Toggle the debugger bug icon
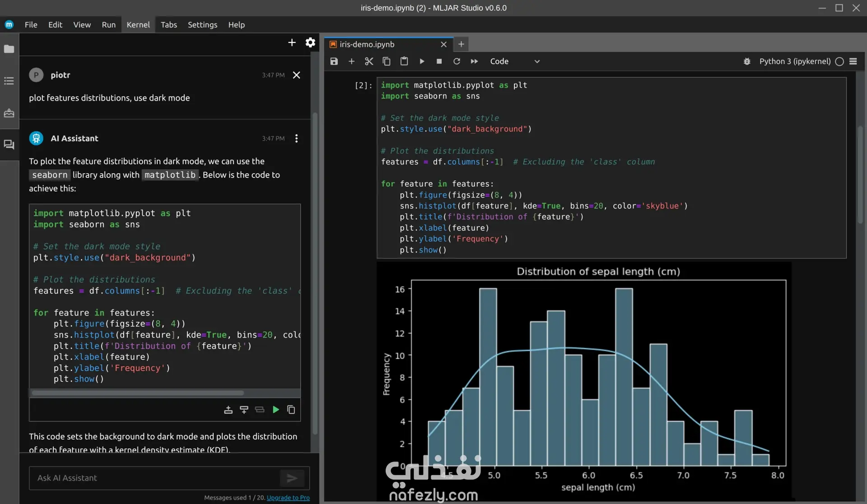 point(747,61)
